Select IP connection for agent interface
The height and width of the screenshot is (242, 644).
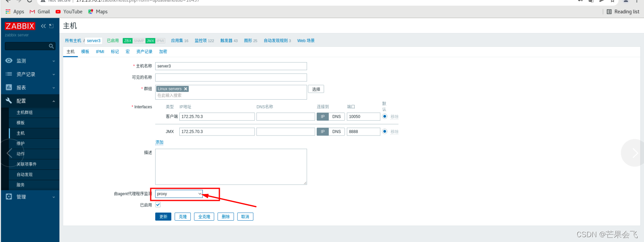point(322,117)
